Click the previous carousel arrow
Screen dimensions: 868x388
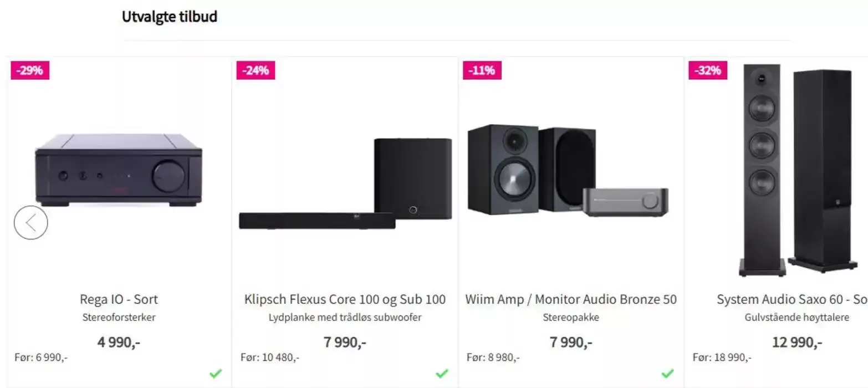click(31, 223)
